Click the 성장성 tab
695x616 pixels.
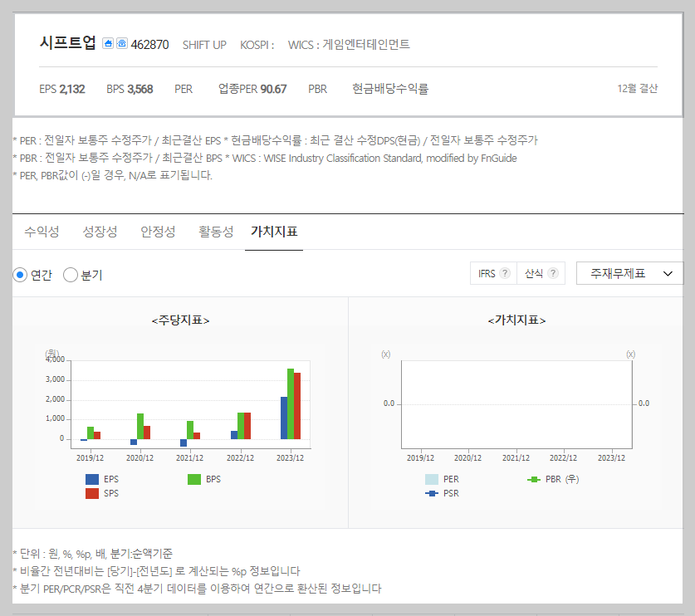click(100, 232)
